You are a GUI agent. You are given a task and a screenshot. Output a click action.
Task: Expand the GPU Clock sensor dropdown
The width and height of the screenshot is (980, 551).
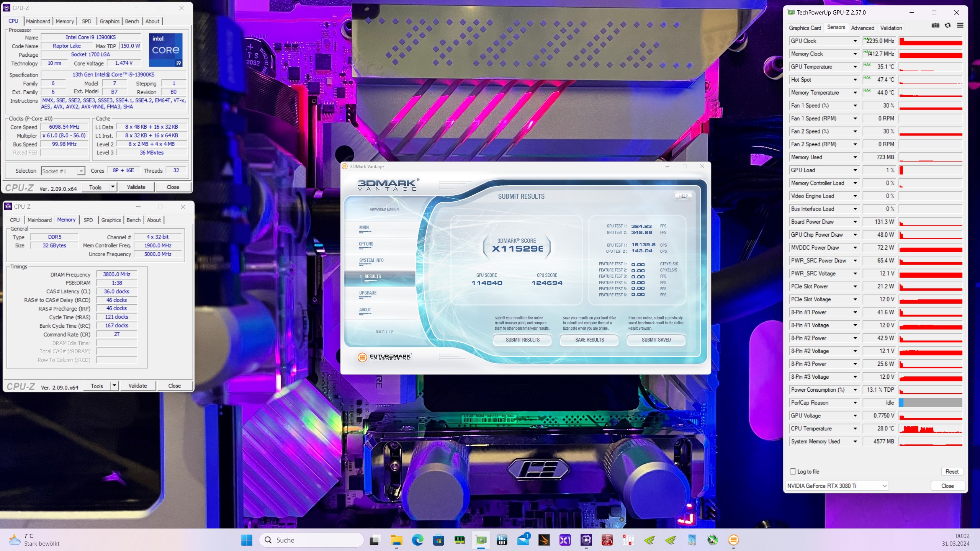(x=855, y=41)
